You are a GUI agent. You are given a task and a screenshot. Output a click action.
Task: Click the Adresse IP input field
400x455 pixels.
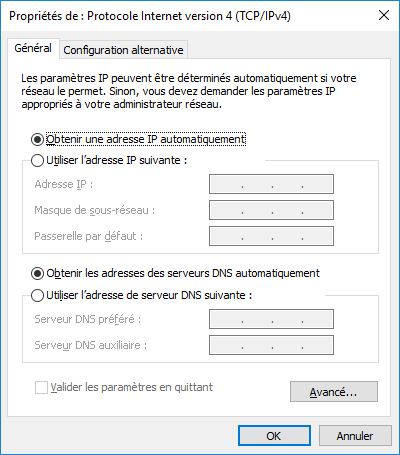pos(271,184)
